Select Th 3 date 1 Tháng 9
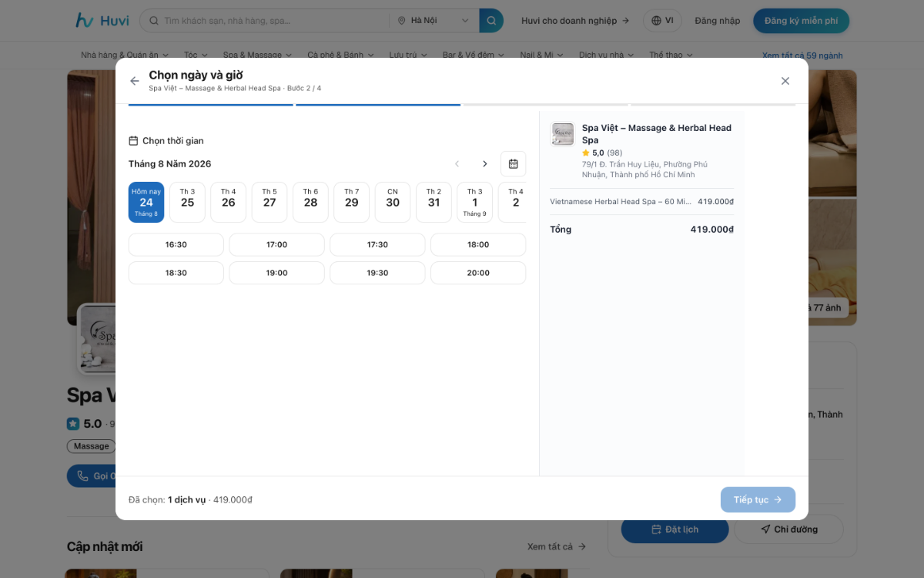The image size is (924, 578). pos(475,203)
